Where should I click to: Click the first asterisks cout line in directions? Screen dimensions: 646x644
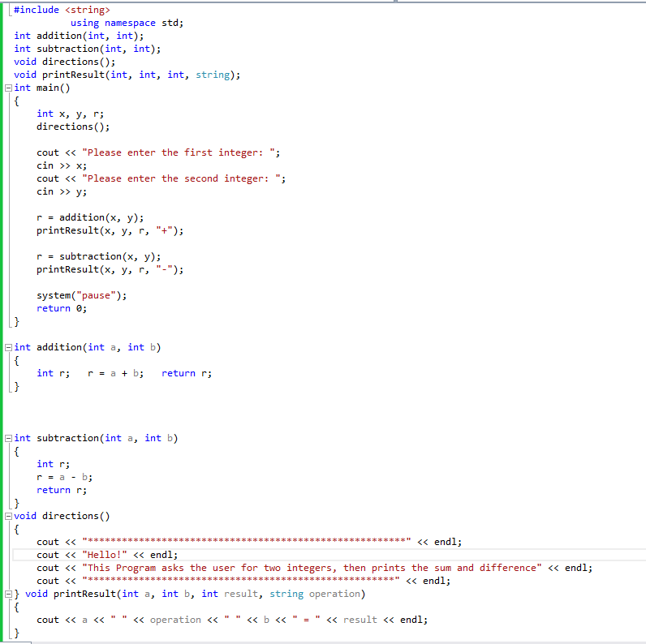click(249, 542)
